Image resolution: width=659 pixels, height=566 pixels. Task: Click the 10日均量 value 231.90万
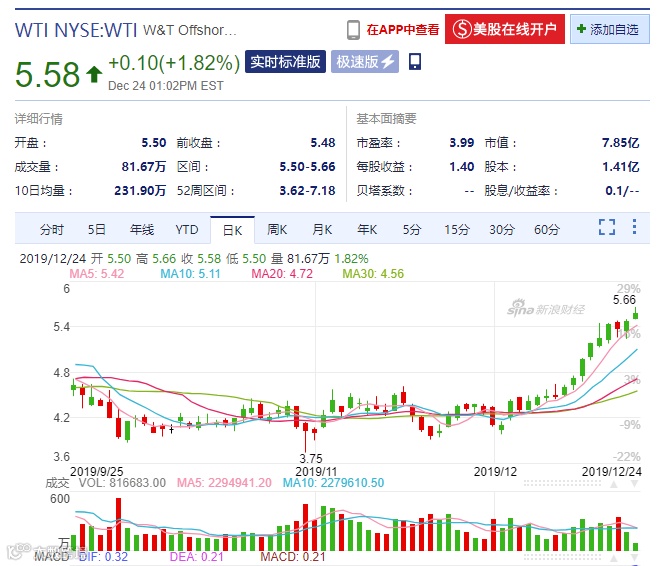140,191
